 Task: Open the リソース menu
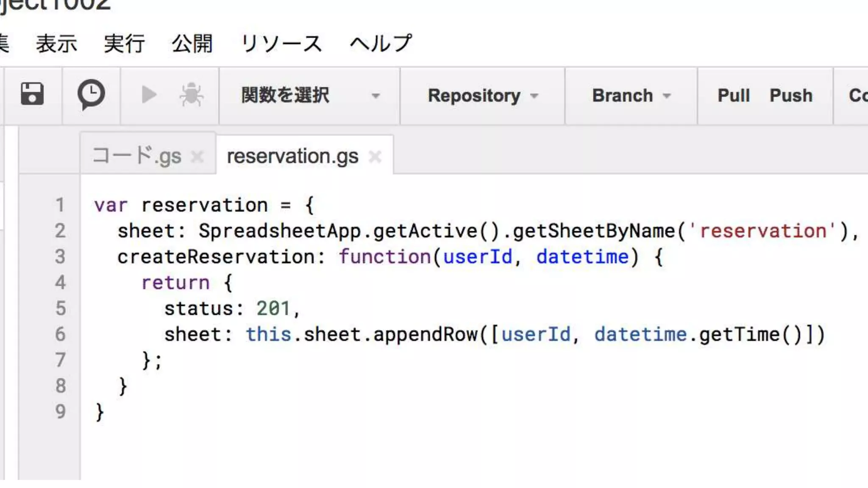(281, 44)
